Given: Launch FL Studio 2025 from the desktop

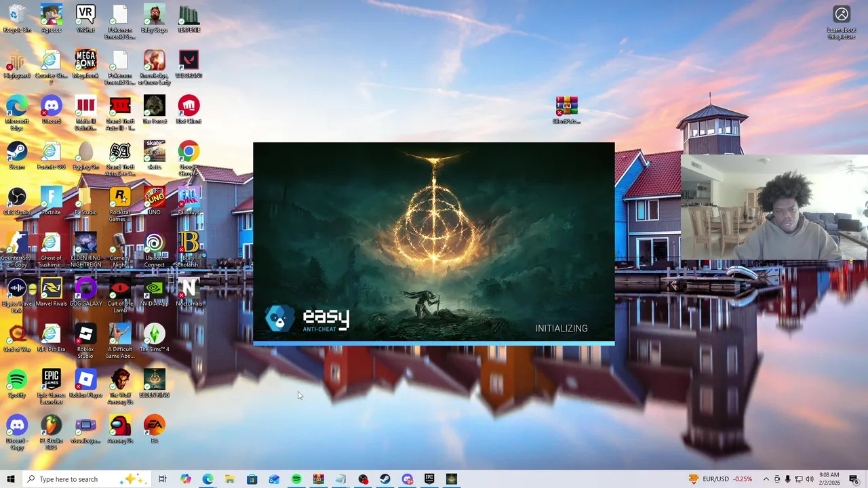Looking at the screenshot, I should 52,432.
